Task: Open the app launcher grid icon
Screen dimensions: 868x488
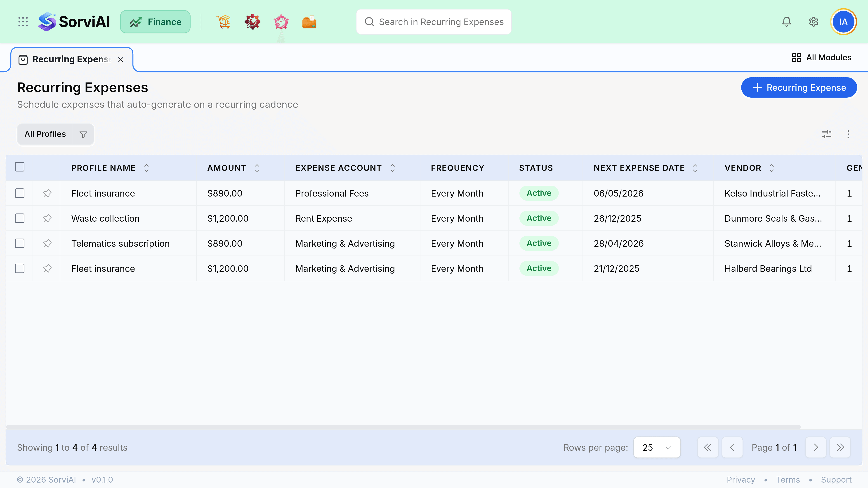Action: pos(23,22)
